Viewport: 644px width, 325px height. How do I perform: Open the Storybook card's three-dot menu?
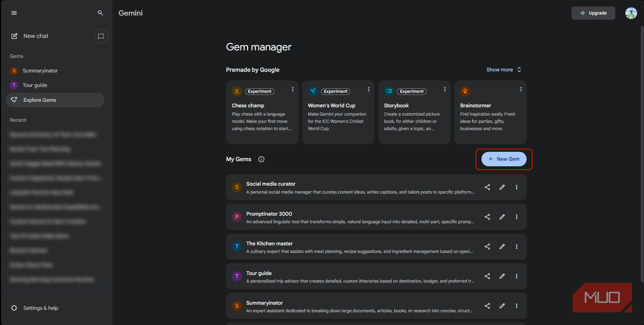pyautogui.click(x=445, y=89)
